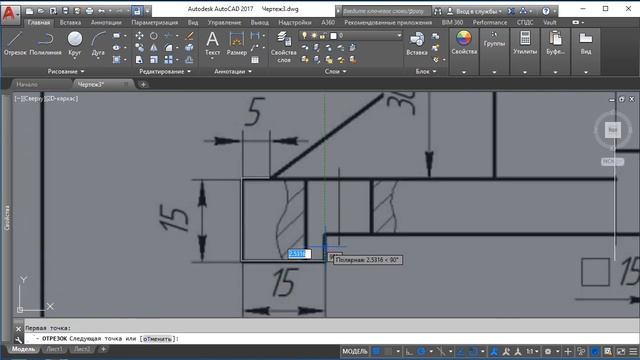The width and height of the screenshot is (640, 360).
Task: Click the Rotate tool icon
Action: (x=153, y=36)
